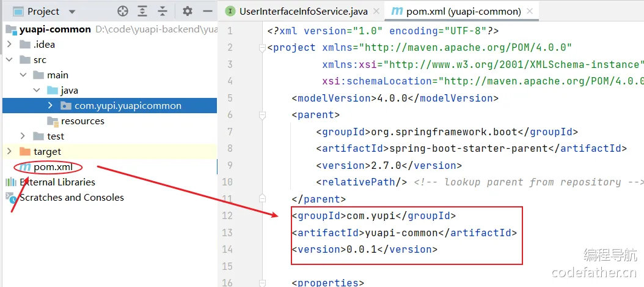Screen dimensions: 644x287
Task: Fold the parent block at line 6
Action: [262, 116]
